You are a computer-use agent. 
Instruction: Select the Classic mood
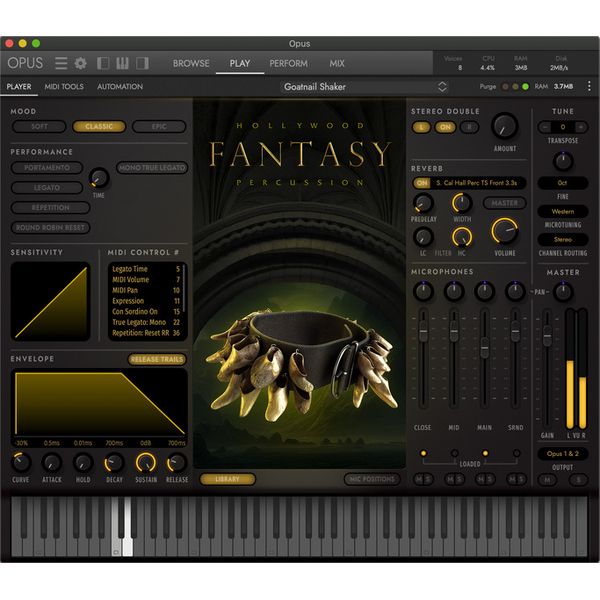point(99,127)
